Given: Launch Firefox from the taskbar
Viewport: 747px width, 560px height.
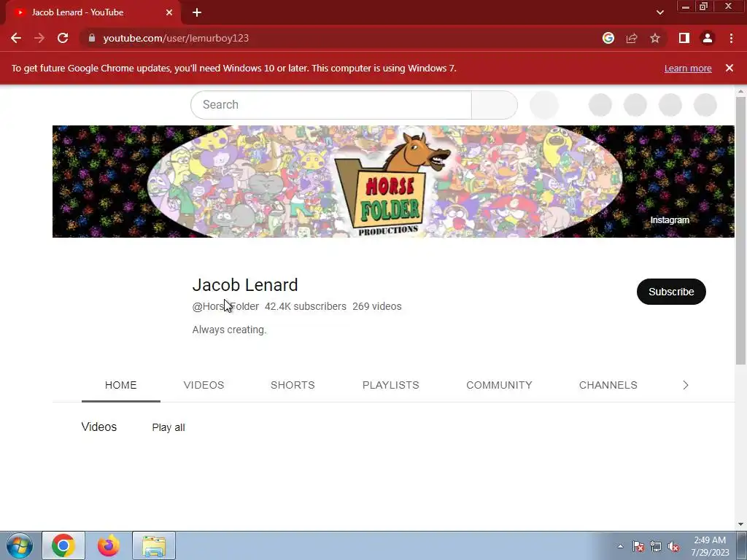Looking at the screenshot, I should pos(109,545).
